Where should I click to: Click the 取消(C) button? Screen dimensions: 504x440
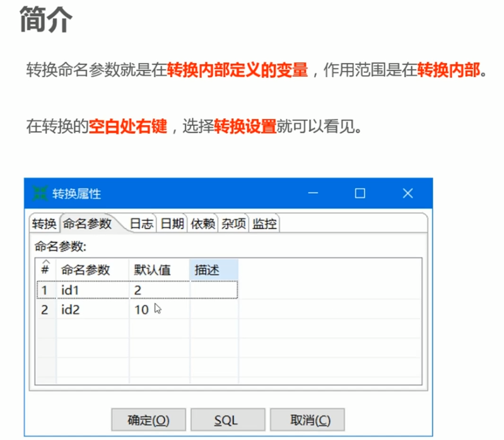(x=307, y=420)
